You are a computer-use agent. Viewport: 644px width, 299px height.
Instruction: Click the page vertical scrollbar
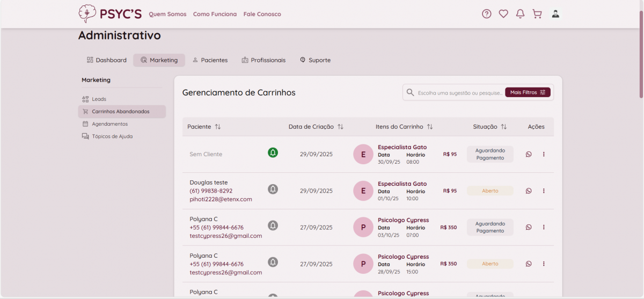[x=641, y=54]
